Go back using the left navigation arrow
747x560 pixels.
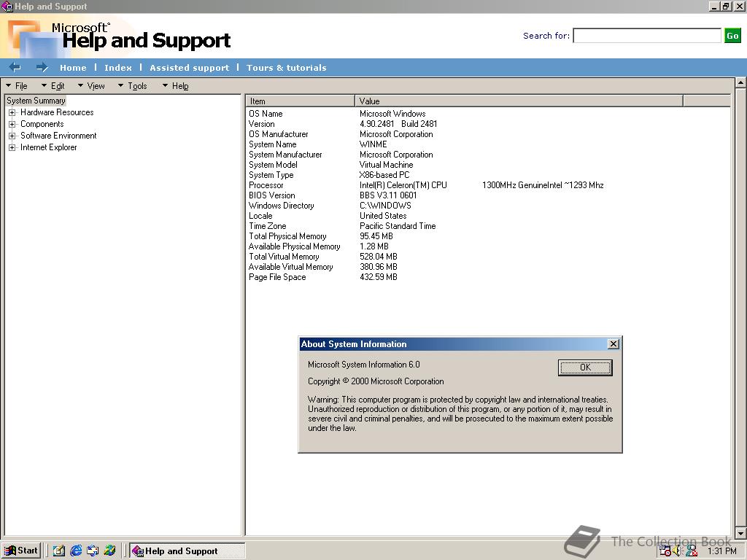click(x=15, y=67)
